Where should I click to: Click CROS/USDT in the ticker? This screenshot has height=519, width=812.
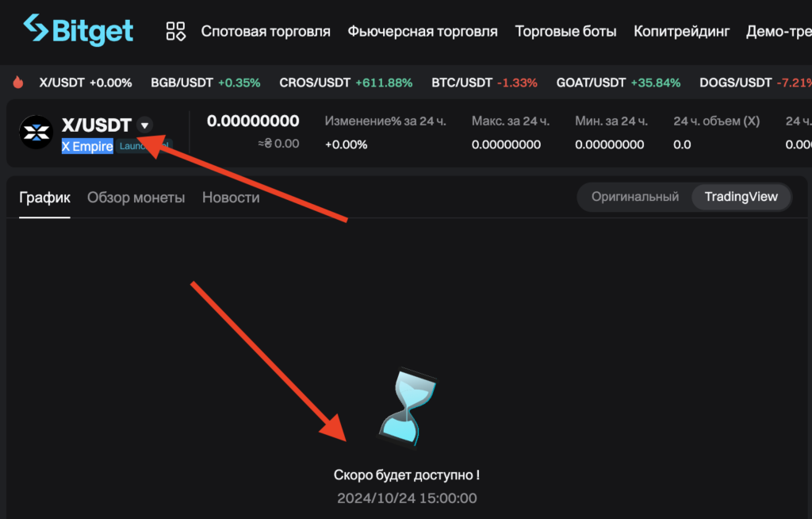pyautogui.click(x=315, y=83)
